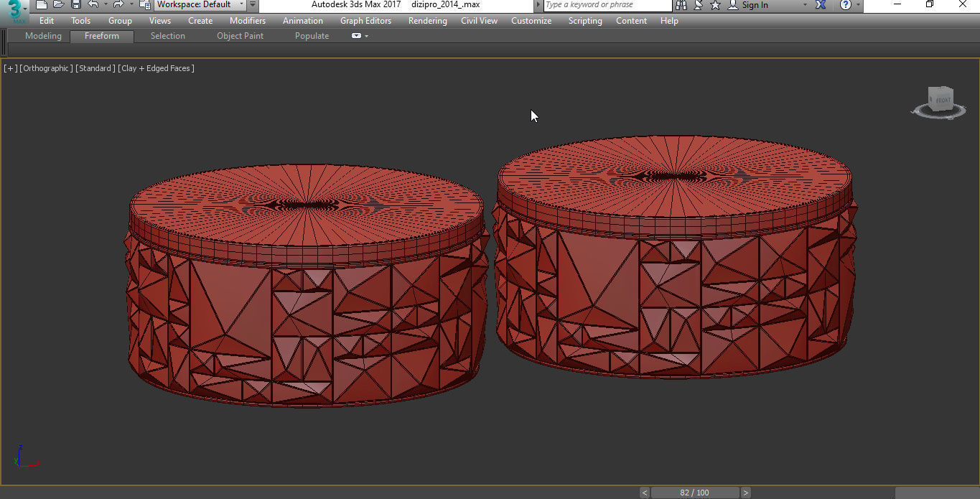Open the Create menu
This screenshot has height=499, width=980.
tap(200, 21)
